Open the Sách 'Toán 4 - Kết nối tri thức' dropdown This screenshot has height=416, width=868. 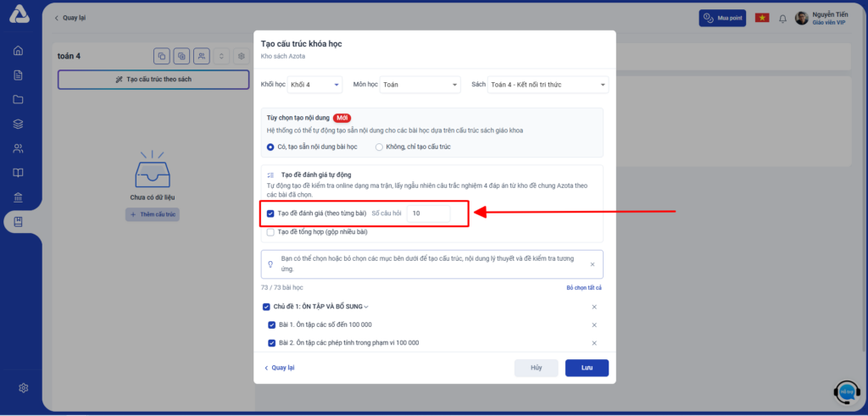tap(548, 85)
